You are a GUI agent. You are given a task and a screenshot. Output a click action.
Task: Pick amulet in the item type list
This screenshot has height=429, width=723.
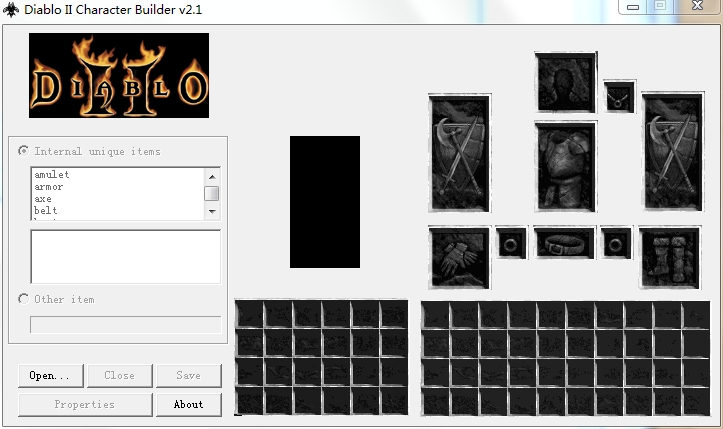pyautogui.click(x=52, y=174)
